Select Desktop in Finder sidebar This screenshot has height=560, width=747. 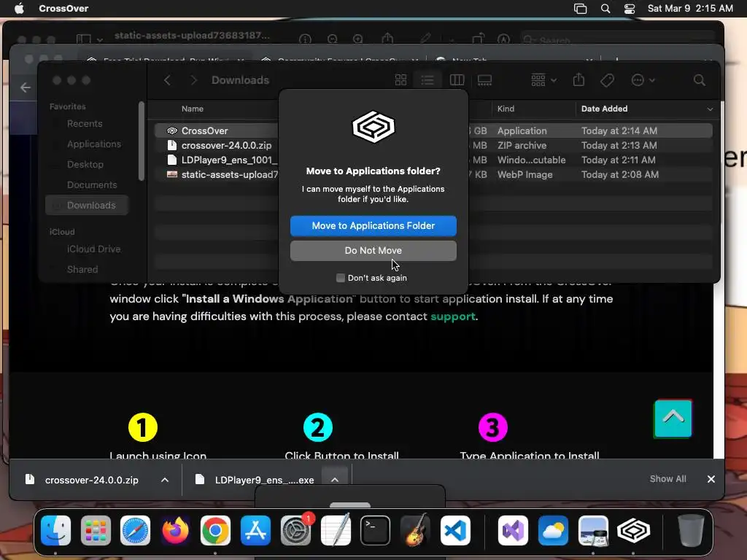point(85,164)
